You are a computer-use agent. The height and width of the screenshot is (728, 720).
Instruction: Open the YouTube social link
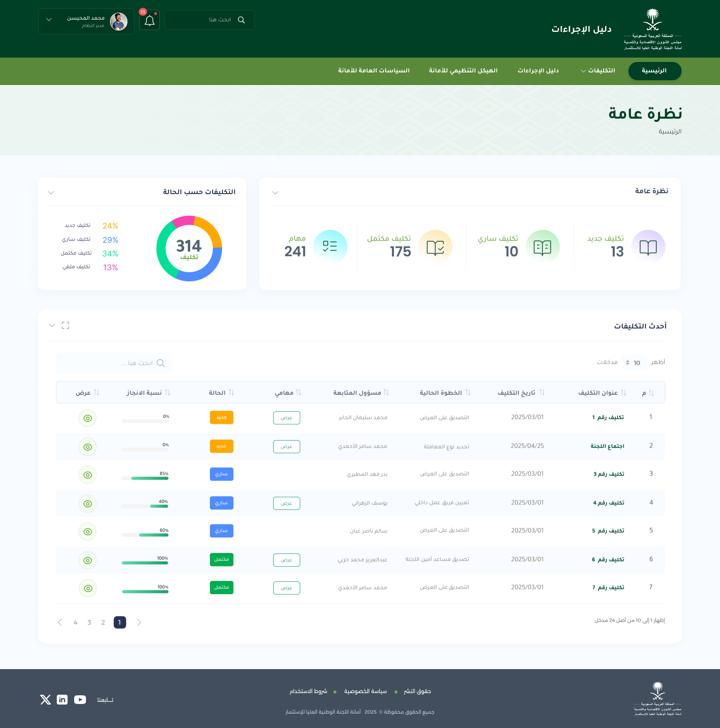point(80,700)
